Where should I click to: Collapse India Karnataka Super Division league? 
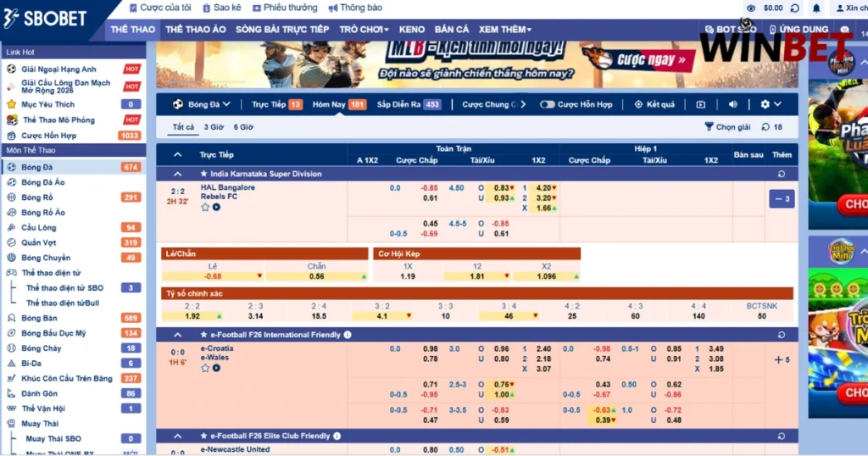pos(178,174)
